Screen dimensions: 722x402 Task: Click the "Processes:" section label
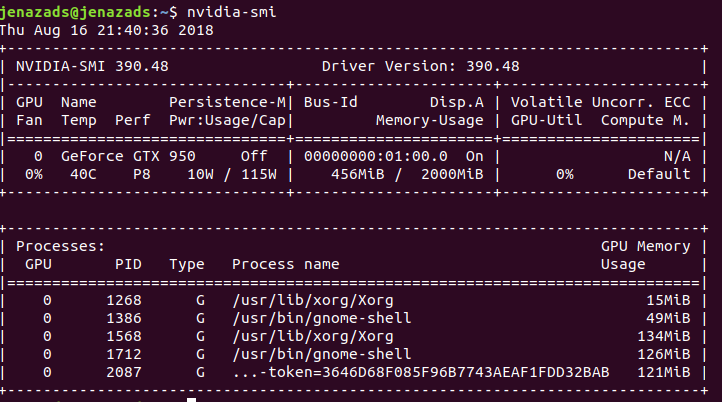pos(61,246)
